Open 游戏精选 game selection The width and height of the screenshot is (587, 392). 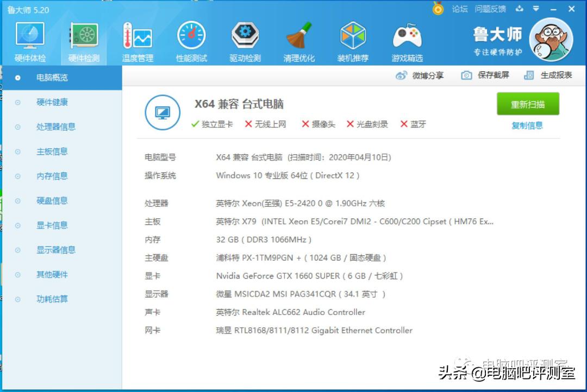pos(407,38)
